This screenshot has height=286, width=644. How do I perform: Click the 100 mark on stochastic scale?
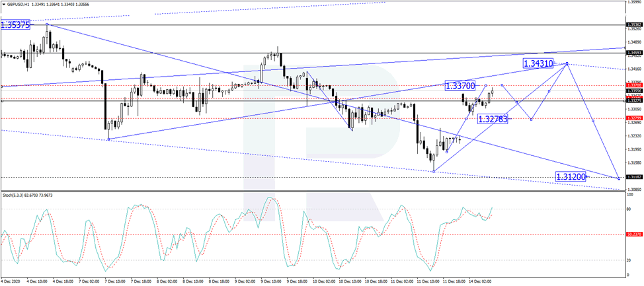coord(629,196)
